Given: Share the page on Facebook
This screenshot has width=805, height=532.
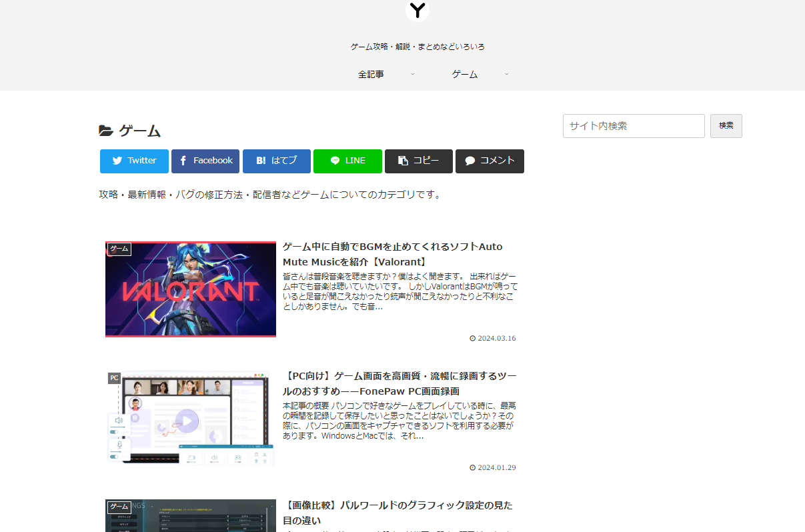Looking at the screenshot, I should click(x=205, y=161).
